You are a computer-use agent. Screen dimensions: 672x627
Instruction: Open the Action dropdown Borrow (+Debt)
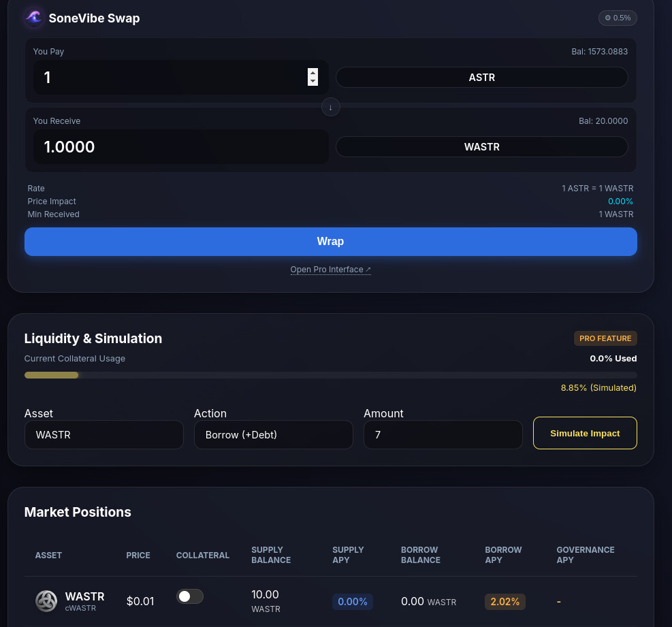tap(274, 434)
